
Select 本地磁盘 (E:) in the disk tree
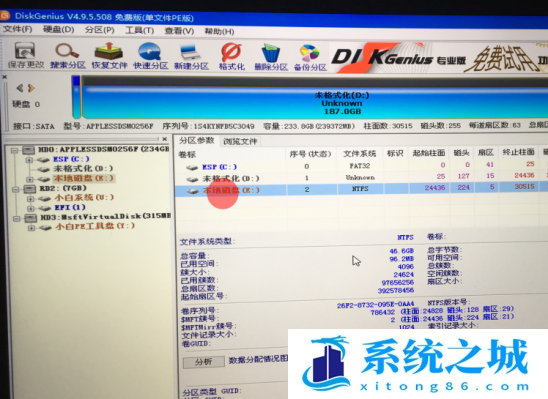click(x=84, y=178)
